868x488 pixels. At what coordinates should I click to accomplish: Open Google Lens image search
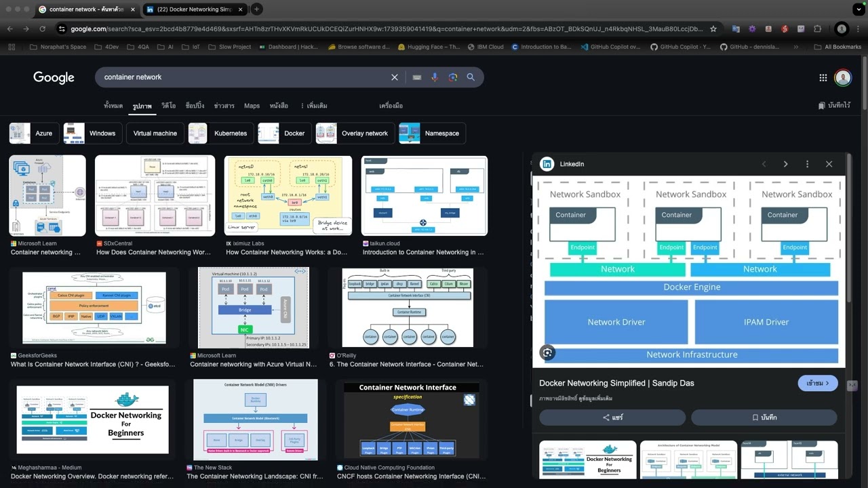tap(453, 77)
